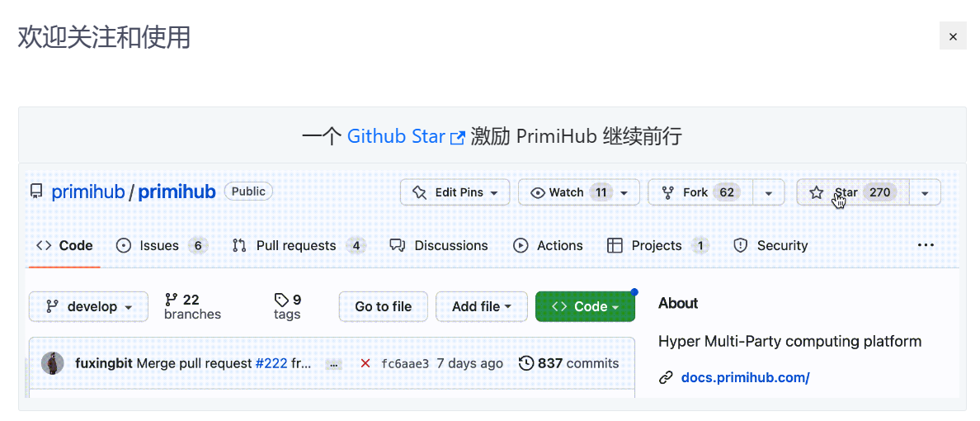Close the welcome dialog
The width and height of the screenshot is (980, 421).
(x=953, y=36)
